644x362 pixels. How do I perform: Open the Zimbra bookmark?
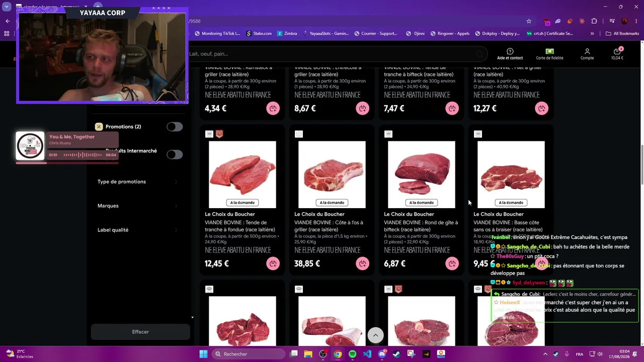pos(287,34)
